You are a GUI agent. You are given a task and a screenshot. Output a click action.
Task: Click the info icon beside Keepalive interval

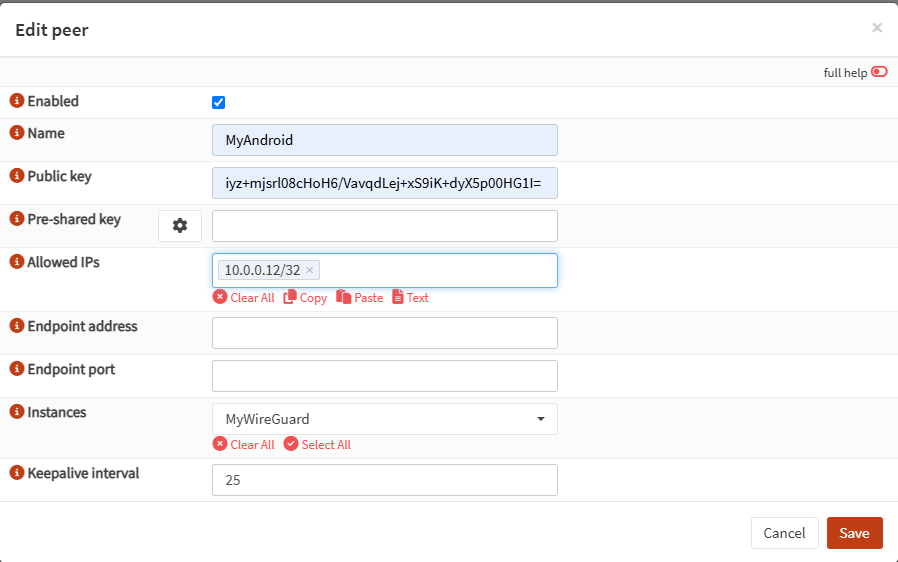[x=16, y=473]
